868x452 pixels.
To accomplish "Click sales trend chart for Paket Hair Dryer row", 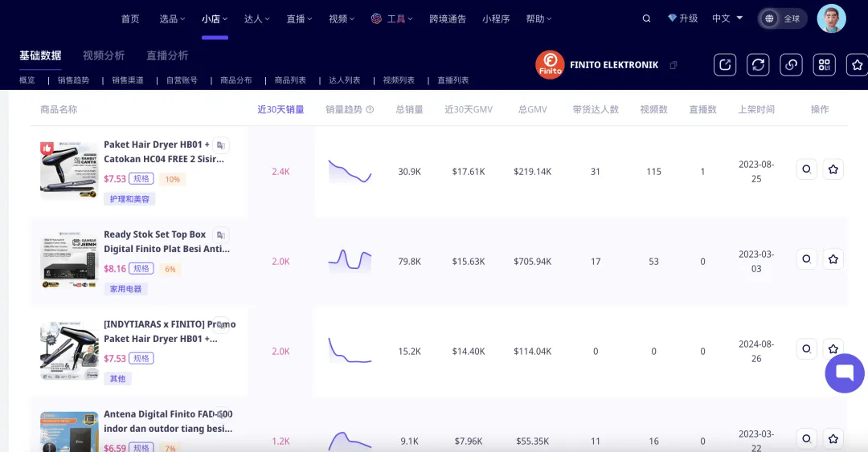I will pos(350,171).
